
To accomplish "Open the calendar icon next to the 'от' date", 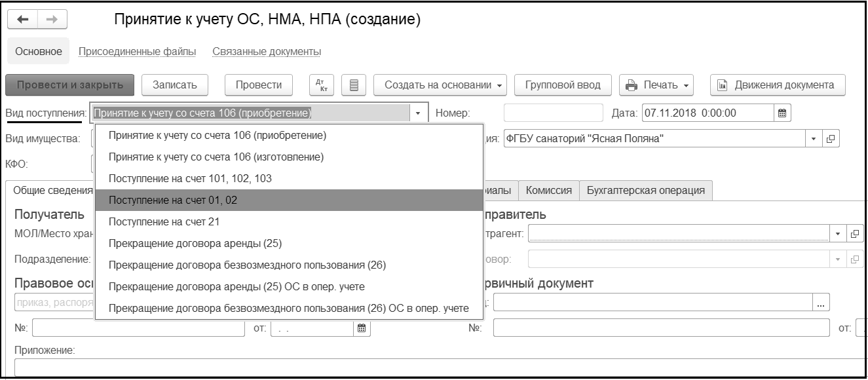I will pos(362,328).
